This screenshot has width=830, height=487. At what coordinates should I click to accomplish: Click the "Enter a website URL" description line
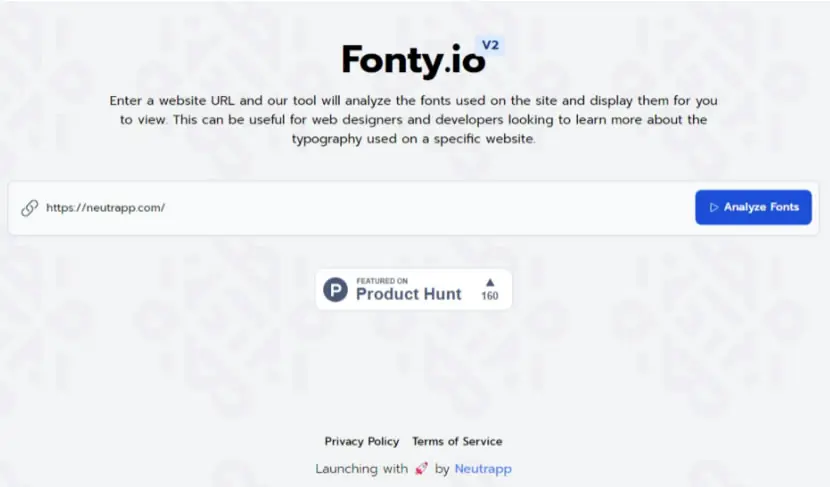pos(413,101)
